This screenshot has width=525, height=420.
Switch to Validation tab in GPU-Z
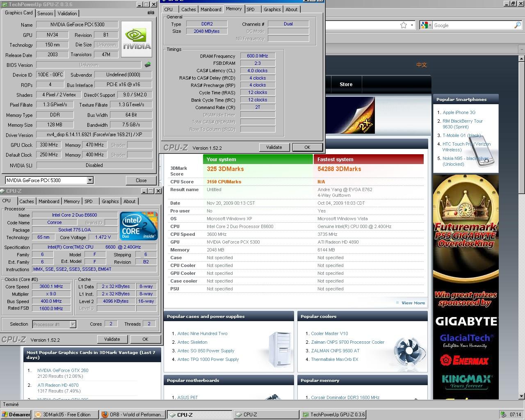(x=67, y=14)
